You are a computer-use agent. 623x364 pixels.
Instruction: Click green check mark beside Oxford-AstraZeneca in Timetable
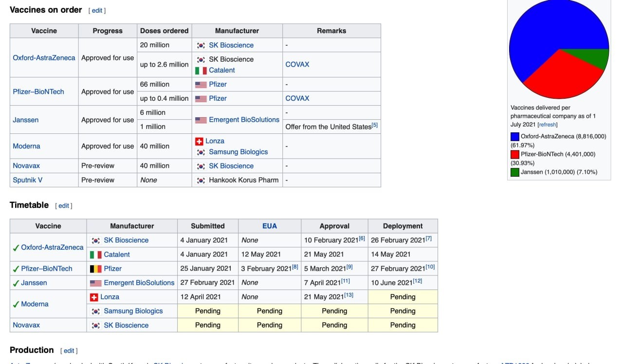click(16, 248)
